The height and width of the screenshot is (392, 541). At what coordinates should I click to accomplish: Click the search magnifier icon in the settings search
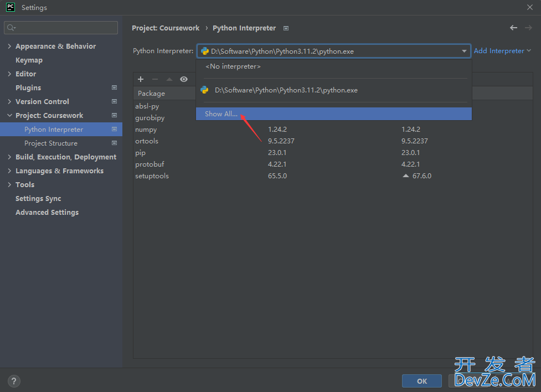click(11, 28)
